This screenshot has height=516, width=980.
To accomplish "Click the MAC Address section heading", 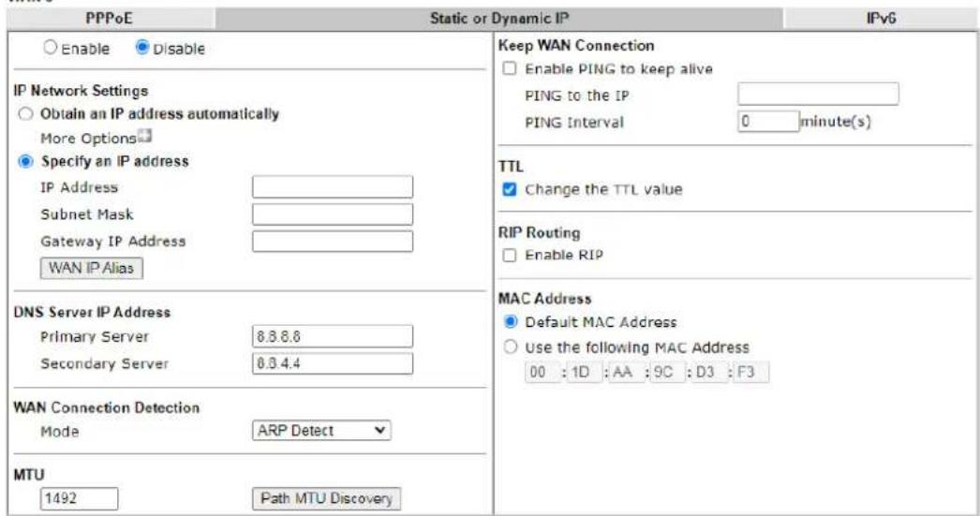I will (x=544, y=299).
